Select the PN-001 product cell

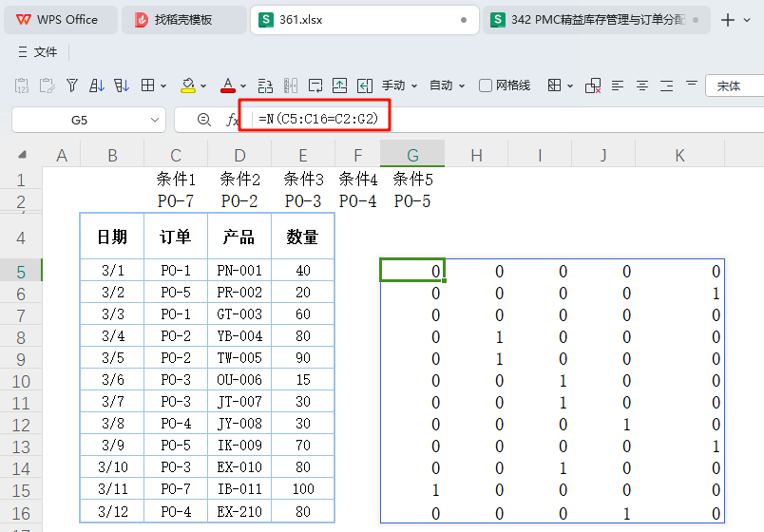point(239,271)
